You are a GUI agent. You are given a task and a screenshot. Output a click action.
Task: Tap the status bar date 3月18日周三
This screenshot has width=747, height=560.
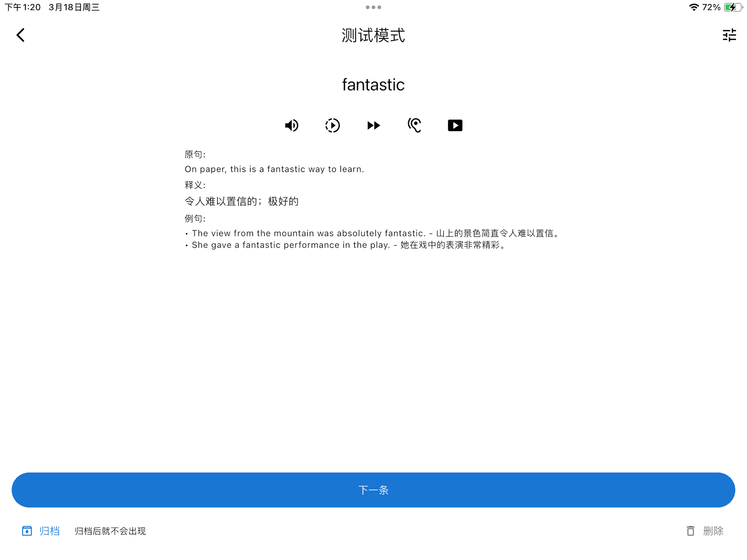74,7
